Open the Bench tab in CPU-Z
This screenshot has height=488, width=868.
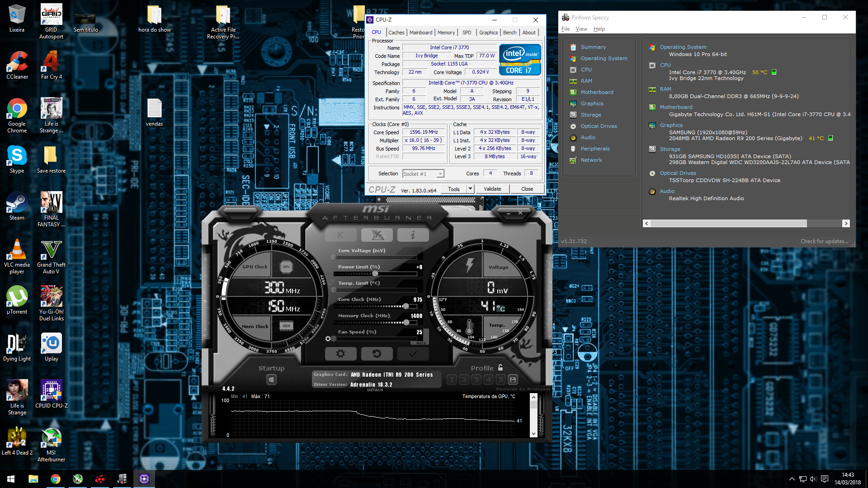pyautogui.click(x=509, y=33)
